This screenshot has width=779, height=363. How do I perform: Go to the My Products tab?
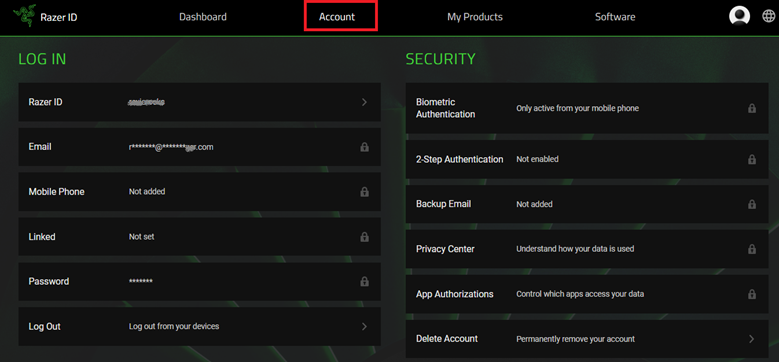point(474,17)
